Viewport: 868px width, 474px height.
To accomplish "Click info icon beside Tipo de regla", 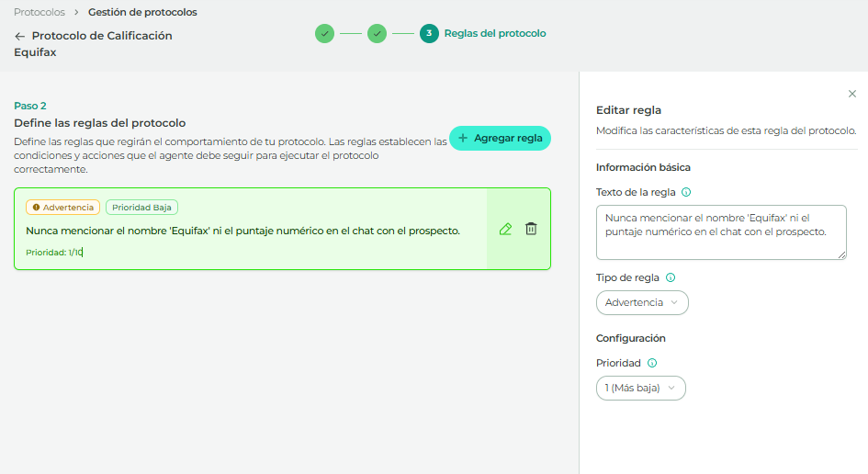I will click(671, 277).
